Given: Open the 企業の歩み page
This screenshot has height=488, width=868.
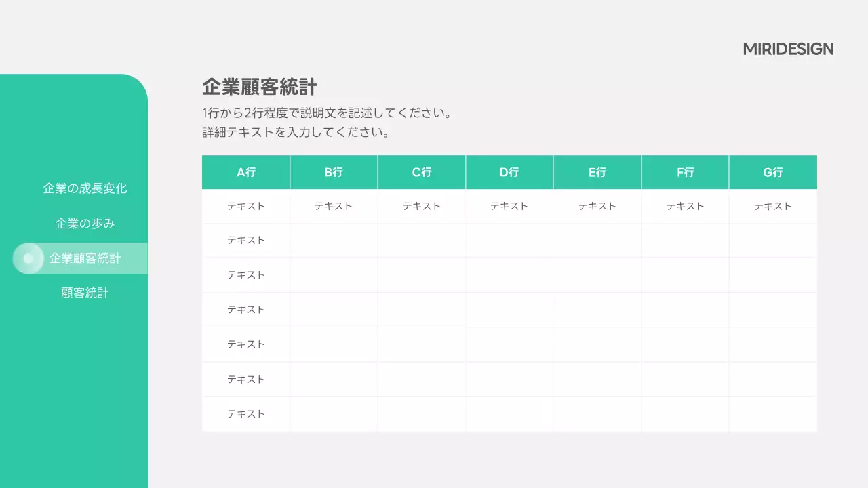Looking at the screenshot, I should pyautogui.click(x=83, y=223).
